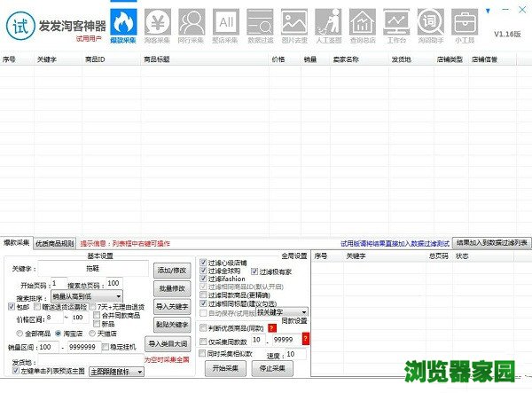This screenshot has width=532, height=393.
Task: Select the 天猫店 radio button
Action: pos(94,333)
